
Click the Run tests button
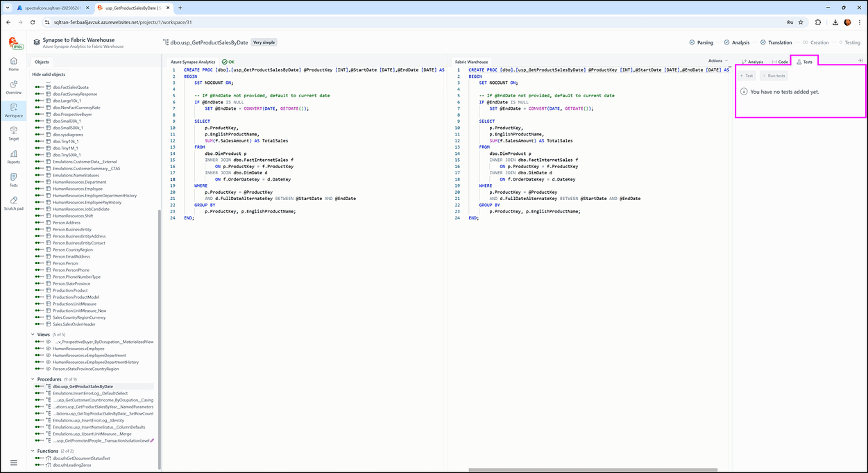(773, 76)
